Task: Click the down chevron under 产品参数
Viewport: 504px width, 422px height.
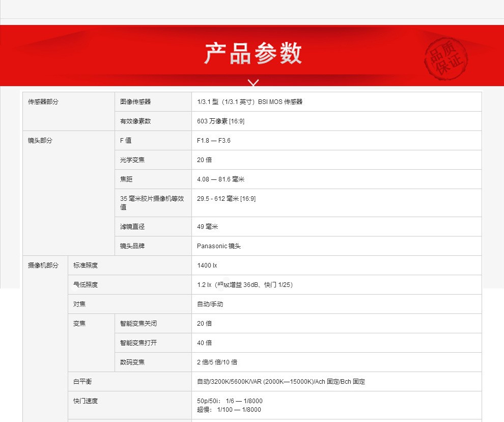Action: tap(254, 83)
